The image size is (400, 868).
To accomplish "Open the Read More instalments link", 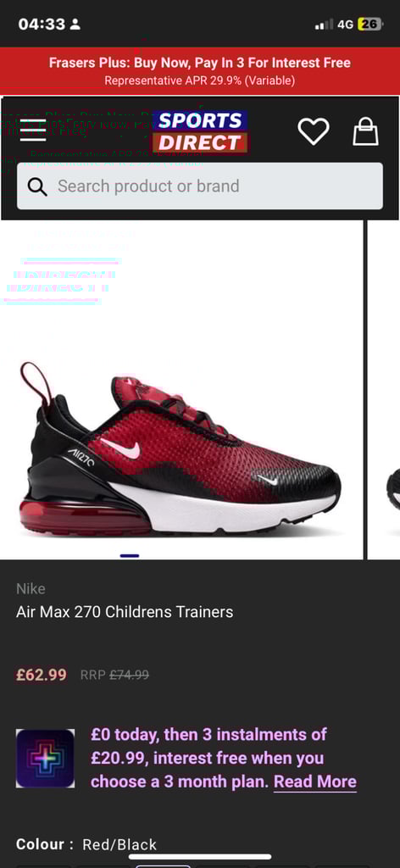I will point(314,782).
